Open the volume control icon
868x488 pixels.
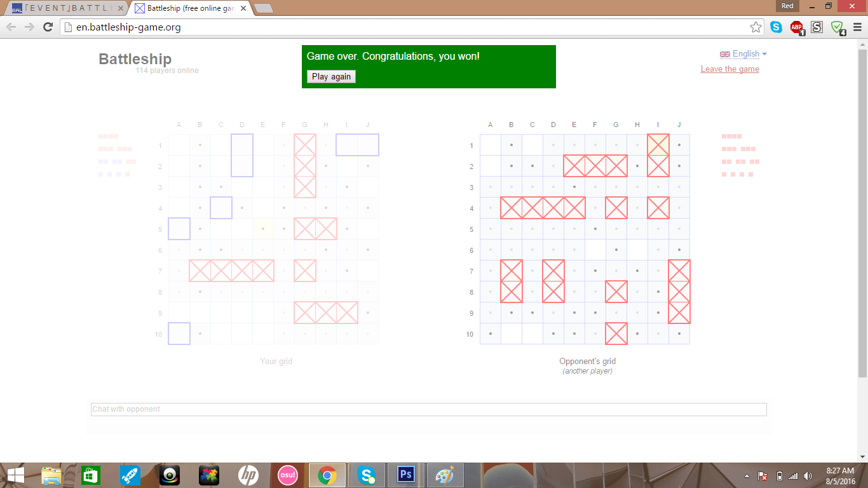(808, 476)
